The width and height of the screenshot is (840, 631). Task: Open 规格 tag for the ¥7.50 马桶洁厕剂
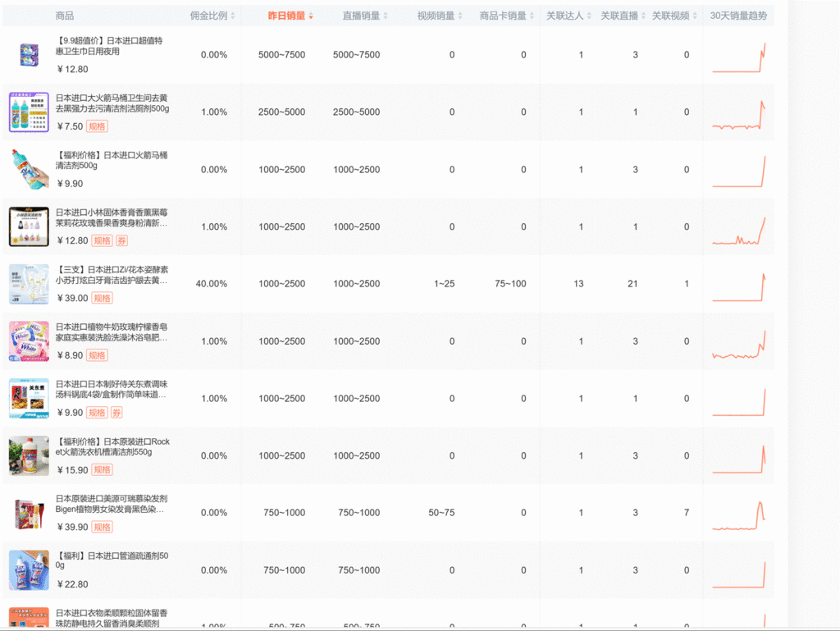(x=97, y=126)
